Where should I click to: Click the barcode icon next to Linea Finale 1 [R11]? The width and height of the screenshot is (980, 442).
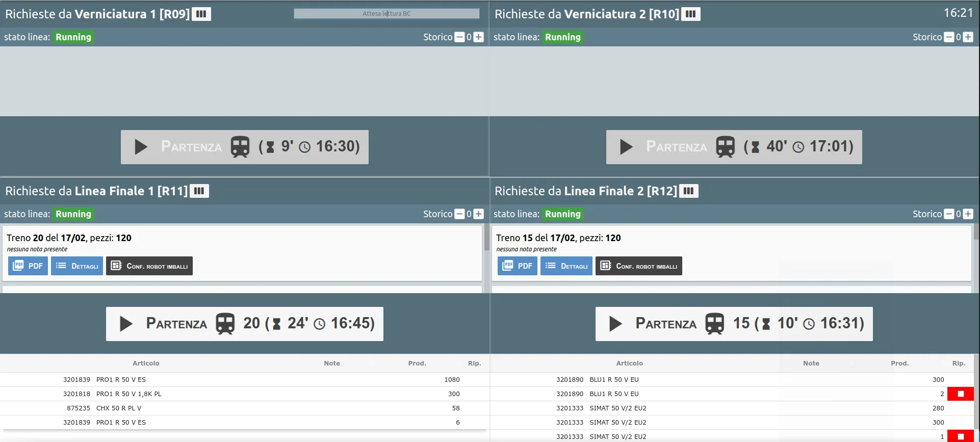pyautogui.click(x=199, y=191)
